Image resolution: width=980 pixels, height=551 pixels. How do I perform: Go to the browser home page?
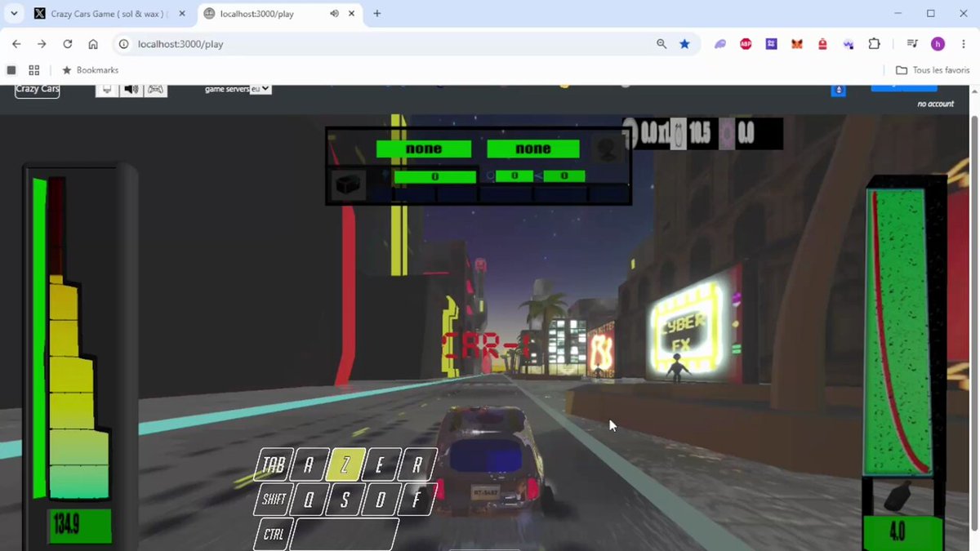coord(93,44)
